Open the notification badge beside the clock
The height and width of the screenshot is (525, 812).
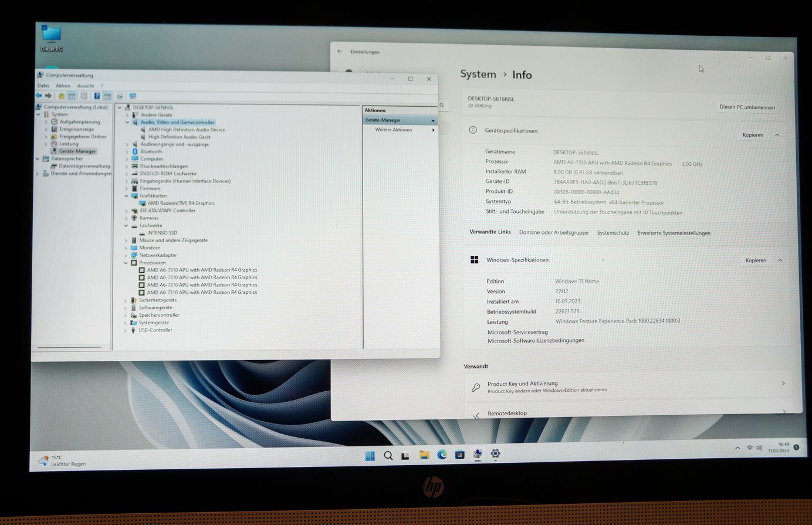pyautogui.click(x=796, y=447)
